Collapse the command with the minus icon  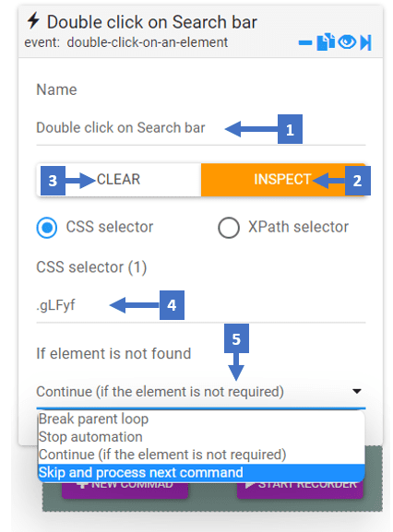pyautogui.click(x=305, y=42)
